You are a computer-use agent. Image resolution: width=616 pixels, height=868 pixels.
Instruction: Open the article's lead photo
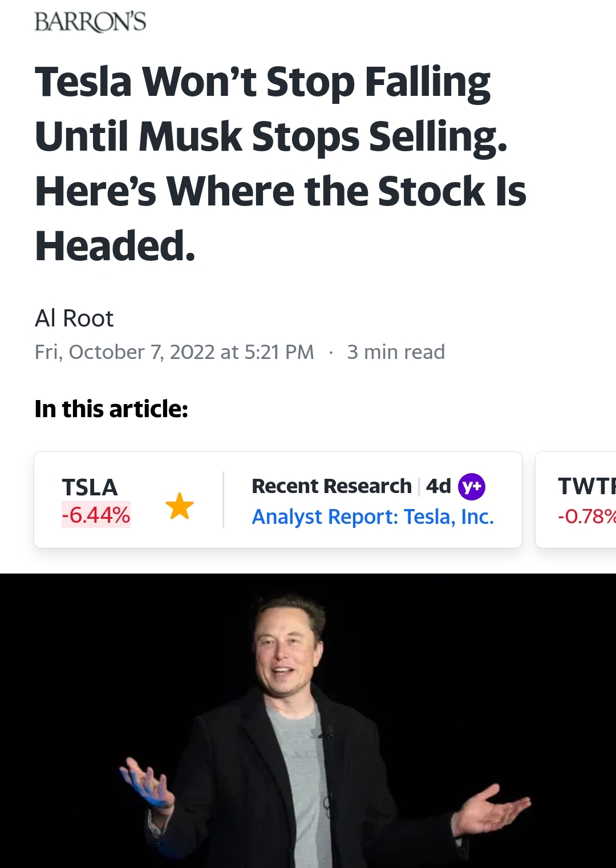[308, 720]
